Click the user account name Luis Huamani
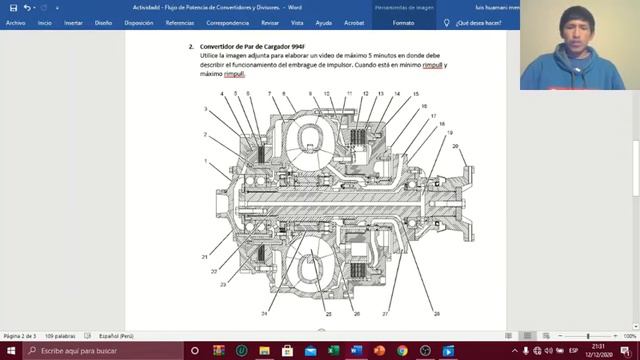The width and height of the screenshot is (640, 360). click(497, 7)
